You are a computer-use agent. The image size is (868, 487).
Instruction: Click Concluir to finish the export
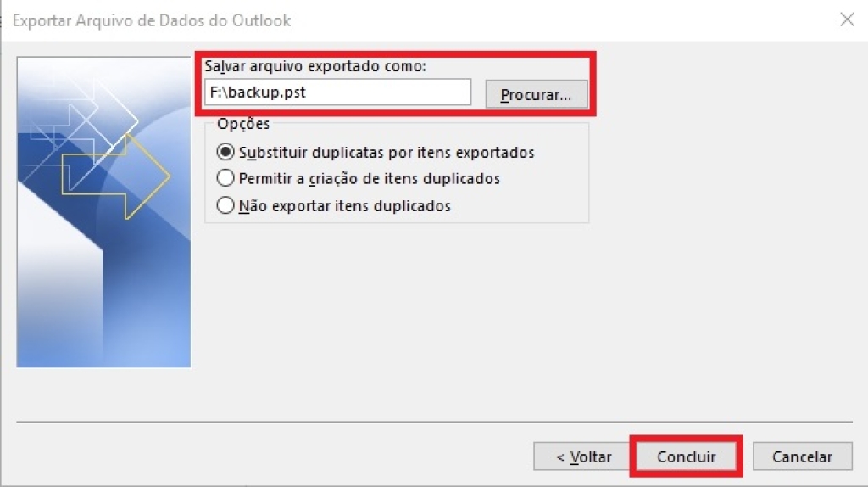click(x=687, y=456)
